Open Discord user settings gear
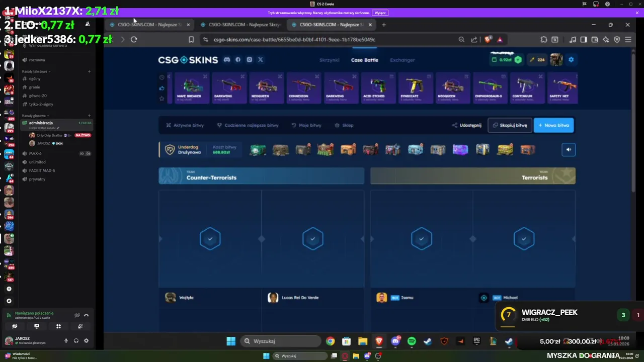 (86, 340)
